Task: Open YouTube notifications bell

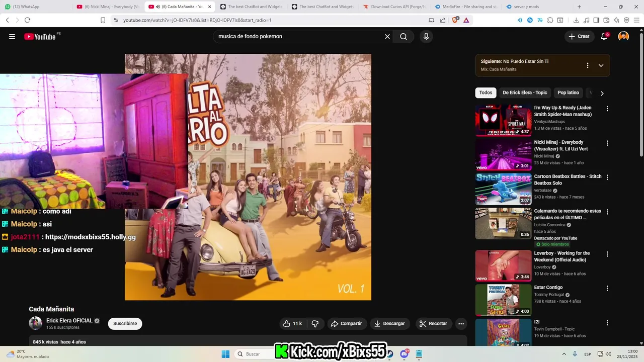Action: [x=604, y=36]
